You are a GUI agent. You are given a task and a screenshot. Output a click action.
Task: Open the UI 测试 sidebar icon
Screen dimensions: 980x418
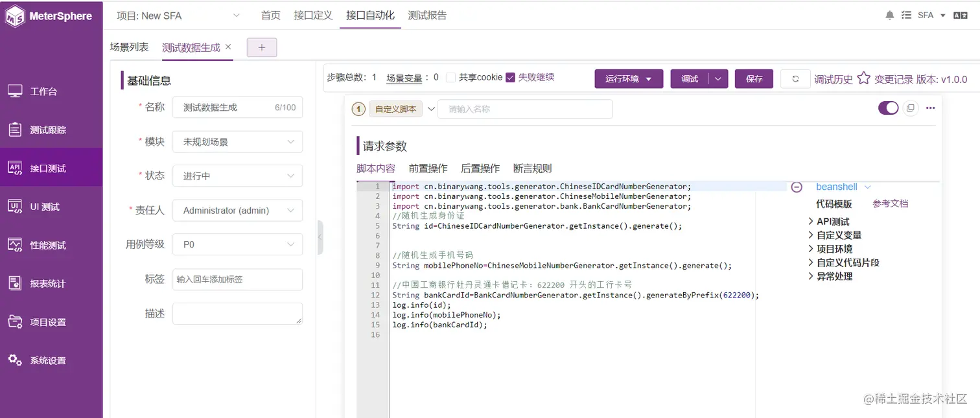pos(15,207)
